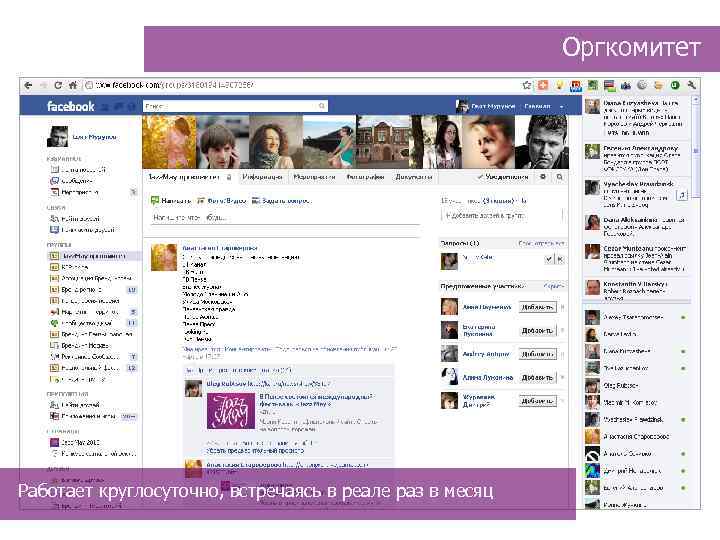Dismiss the Andrey suggestion with its x
This screenshot has height=540, width=720.
click(563, 354)
